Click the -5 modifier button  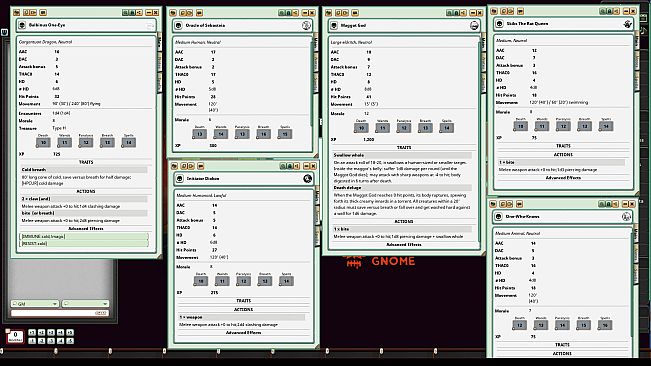point(70,341)
